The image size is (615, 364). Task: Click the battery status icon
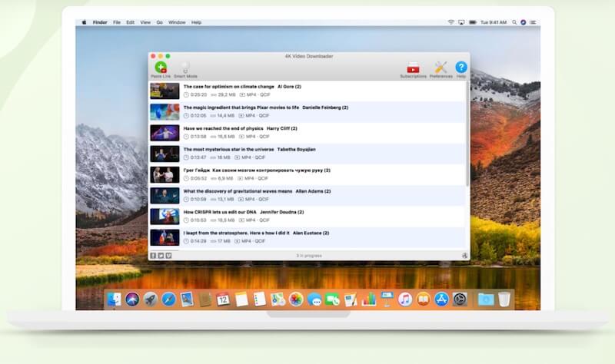click(x=473, y=22)
